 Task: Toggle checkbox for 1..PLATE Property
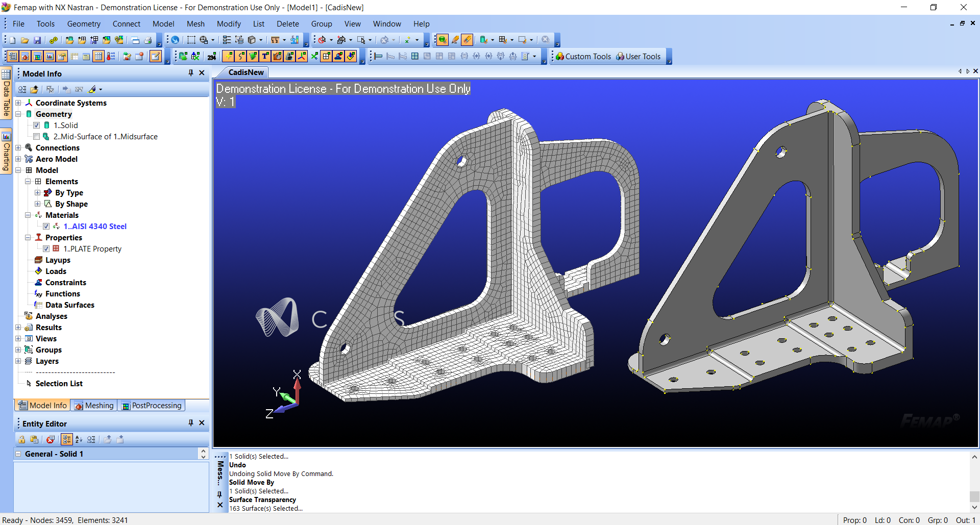pos(46,249)
